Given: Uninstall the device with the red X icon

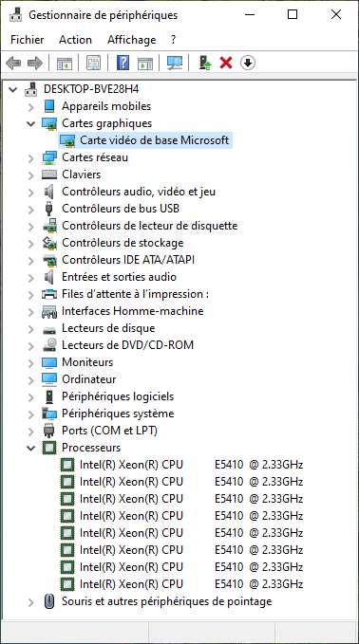Looking at the screenshot, I should pyautogui.click(x=226, y=63).
